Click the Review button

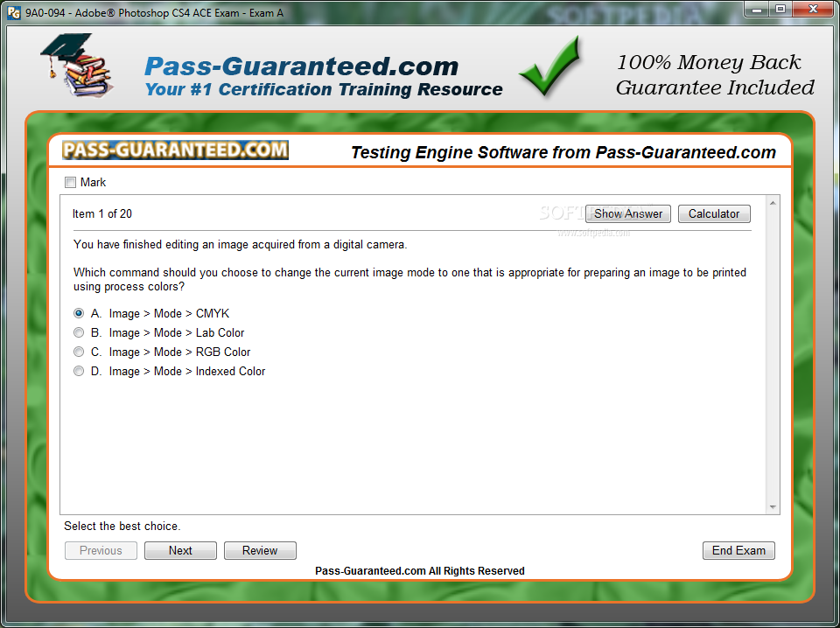260,550
